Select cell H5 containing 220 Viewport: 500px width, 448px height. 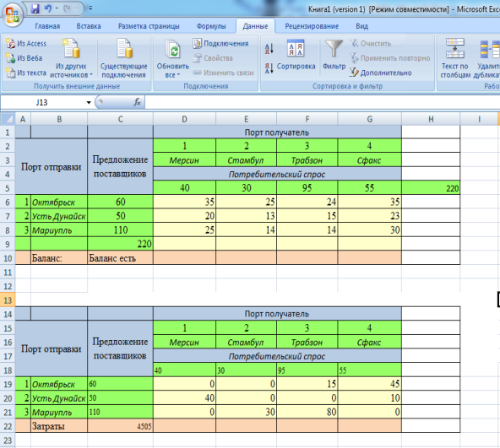coord(431,188)
